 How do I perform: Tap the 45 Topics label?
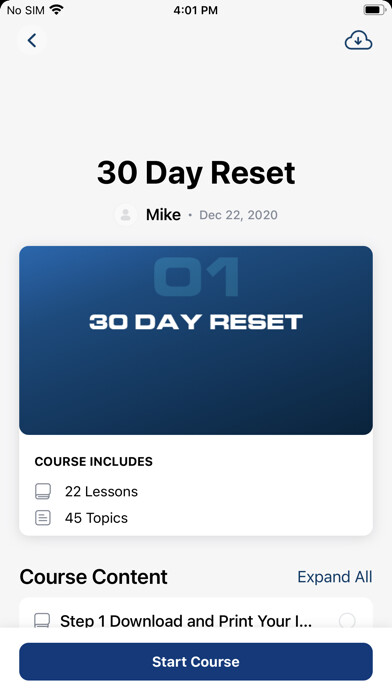pyautogui.click(x=96, y=518)
